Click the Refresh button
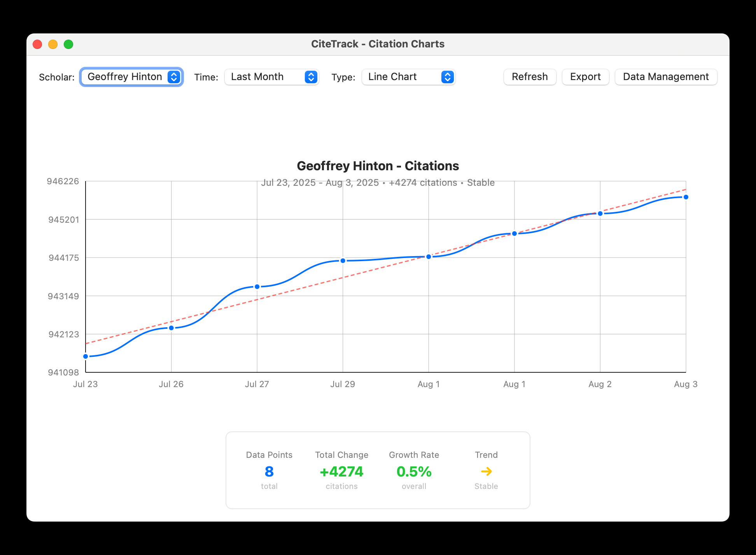This screenshot has width=756, height=555. click(x=530, y=77)
